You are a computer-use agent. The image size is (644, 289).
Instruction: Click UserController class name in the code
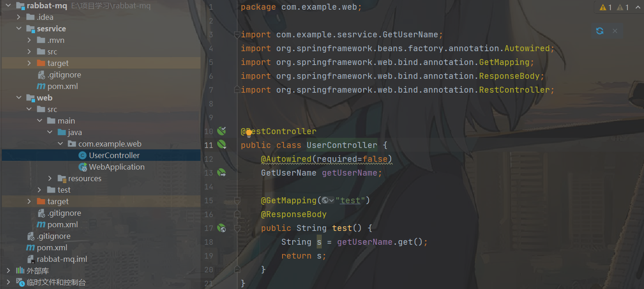pyautogui.click(x=342, y=145)
